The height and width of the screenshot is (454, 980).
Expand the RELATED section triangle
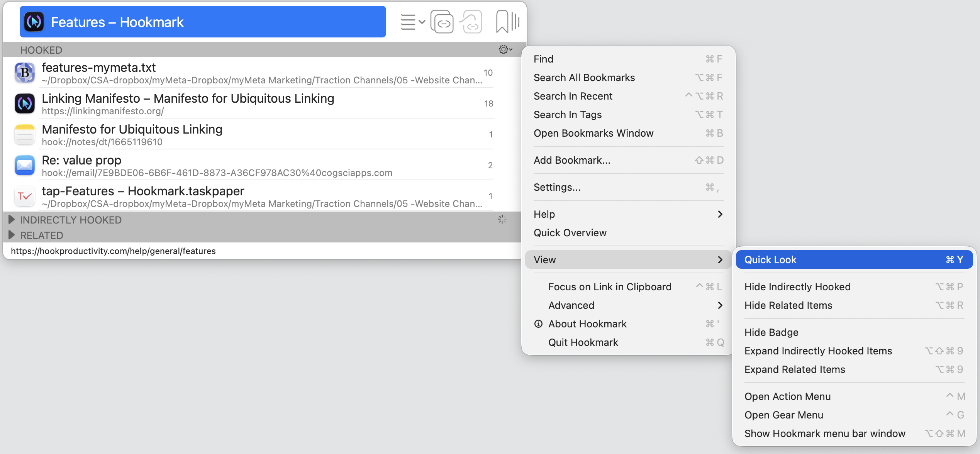click(12, 235)
